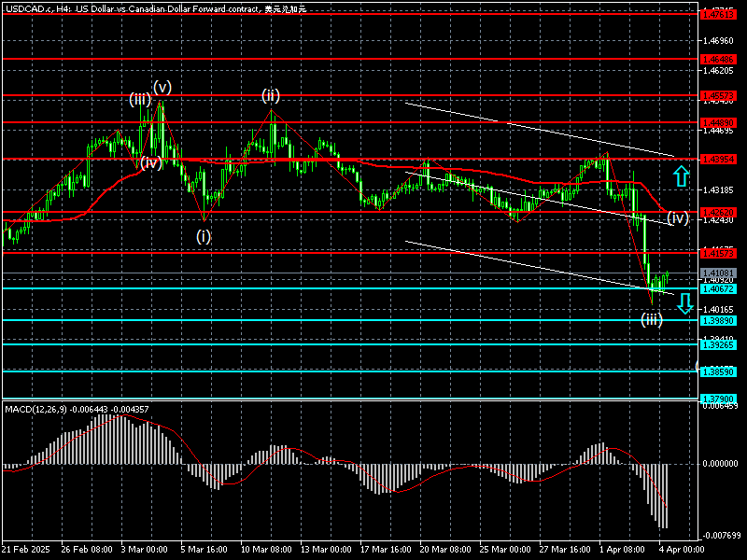Viewport: 747px width, 560px height.
Task: Click the 1.39265 cyan price tag
Action: 718,344
